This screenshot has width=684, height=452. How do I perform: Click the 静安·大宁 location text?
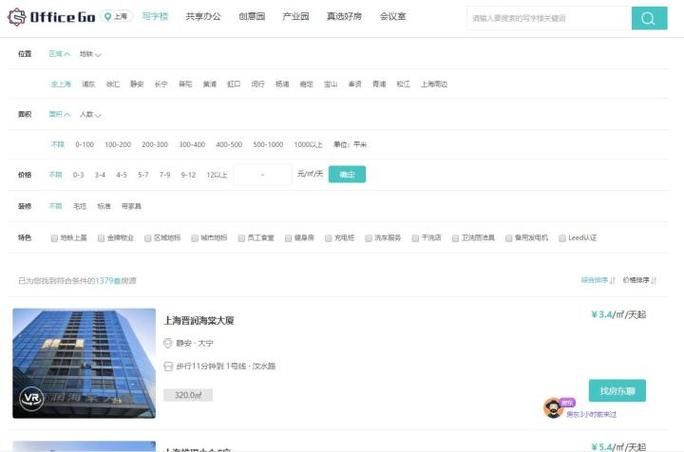[x=195, y=343]
